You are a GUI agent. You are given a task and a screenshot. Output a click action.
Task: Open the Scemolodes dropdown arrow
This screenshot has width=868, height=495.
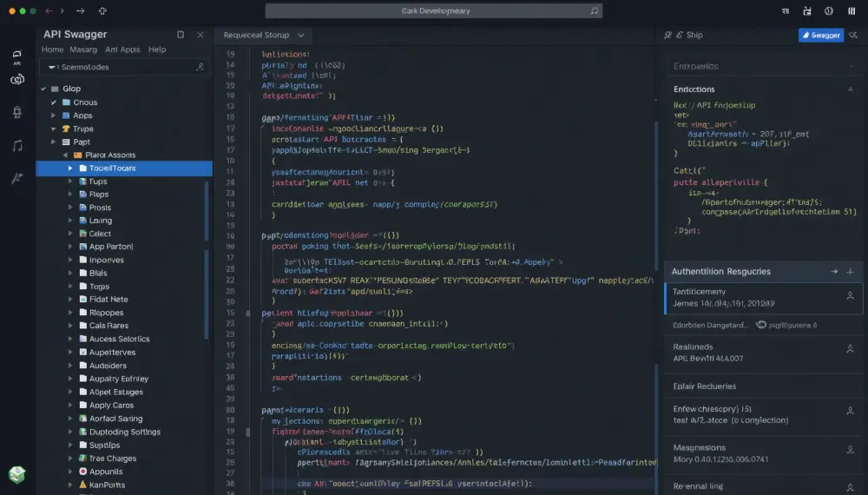51,67
